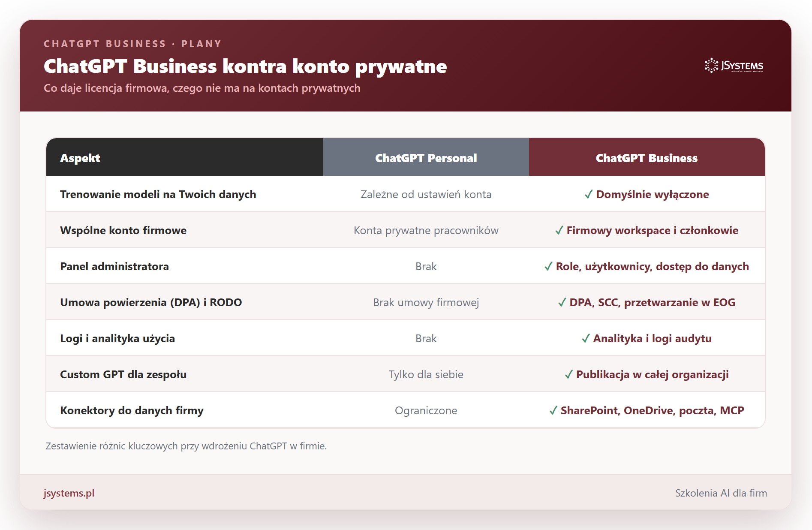Click 'Trenowanie modeli na Twoich danych' row label
This screenshot has height=530, width=812.
pyautogui.click(x=158, y=194)
